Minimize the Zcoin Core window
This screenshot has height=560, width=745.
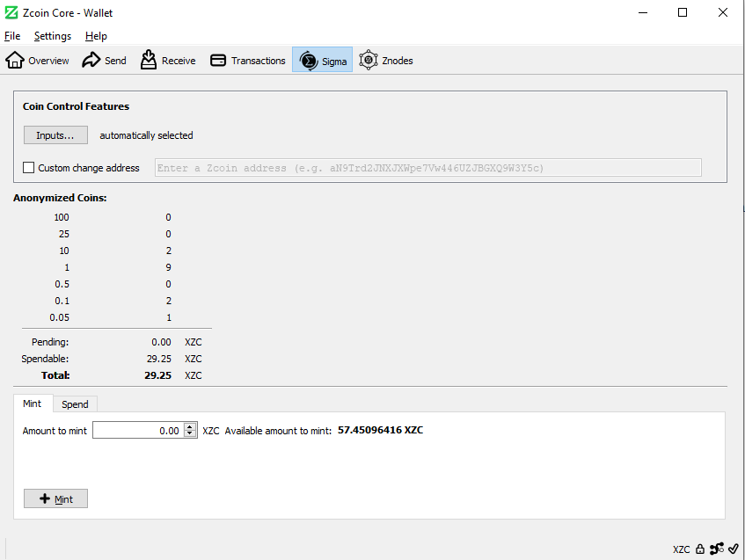[x=643, y=13]
